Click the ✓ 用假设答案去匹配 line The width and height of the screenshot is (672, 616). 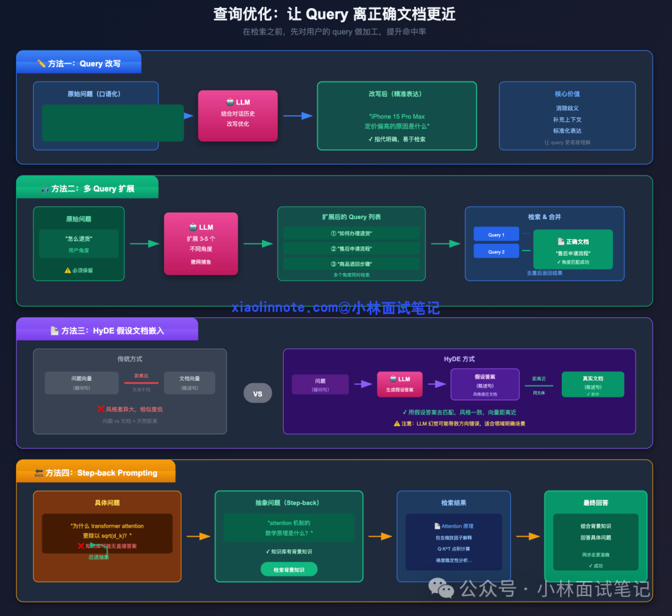[459, 413]
